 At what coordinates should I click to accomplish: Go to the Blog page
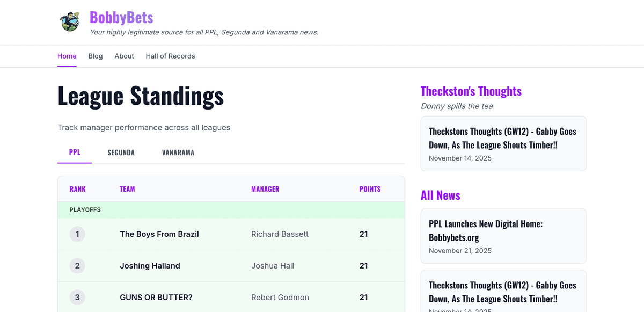point(96,56)
